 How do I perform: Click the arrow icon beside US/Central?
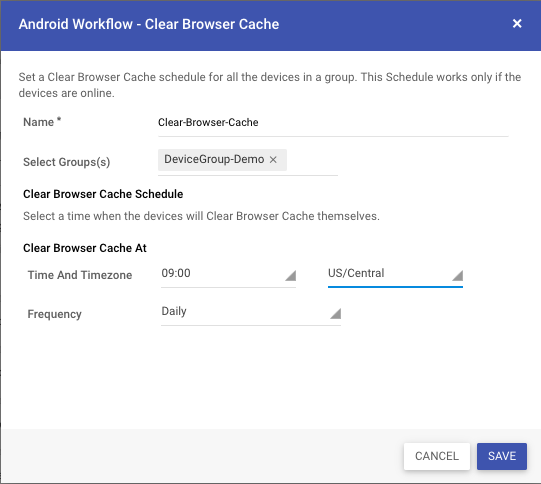pos(458,275)
